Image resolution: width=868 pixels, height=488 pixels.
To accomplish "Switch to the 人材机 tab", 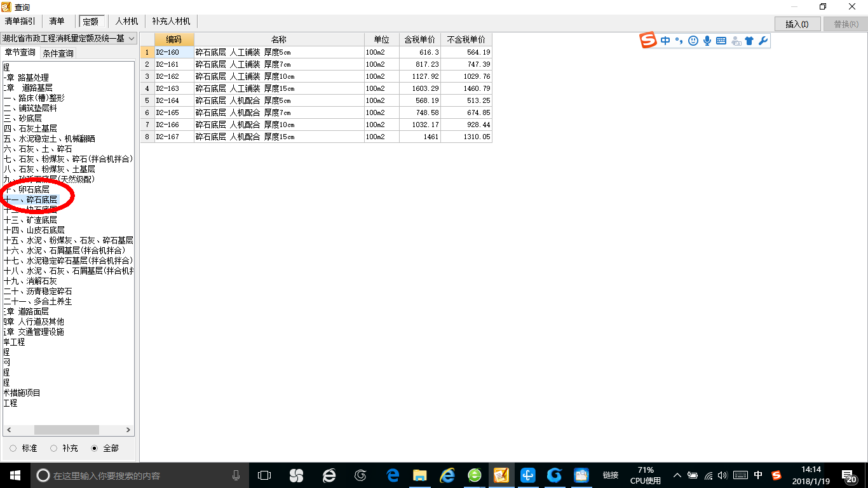I will pyautogui.click(x=126, y=22).
